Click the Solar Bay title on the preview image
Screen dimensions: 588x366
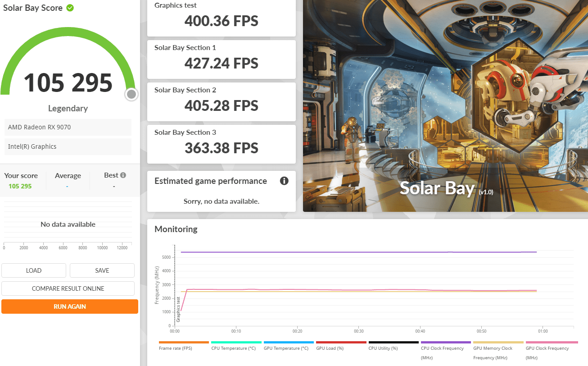437,188
